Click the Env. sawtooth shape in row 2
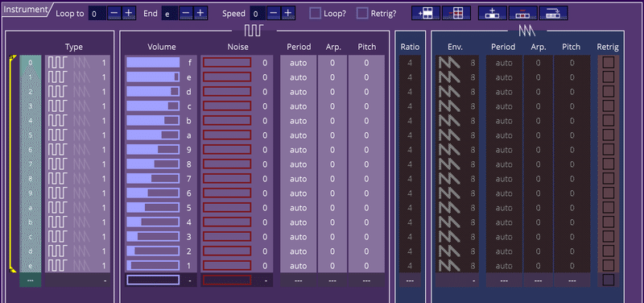This screenshot has height=303, width=644. tap(449, 92)
